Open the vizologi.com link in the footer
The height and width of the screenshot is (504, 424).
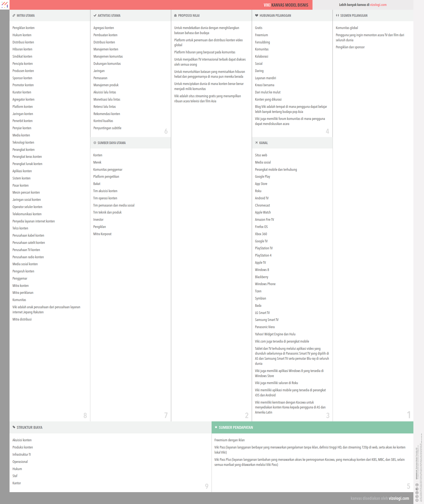[x=399, y=498]
